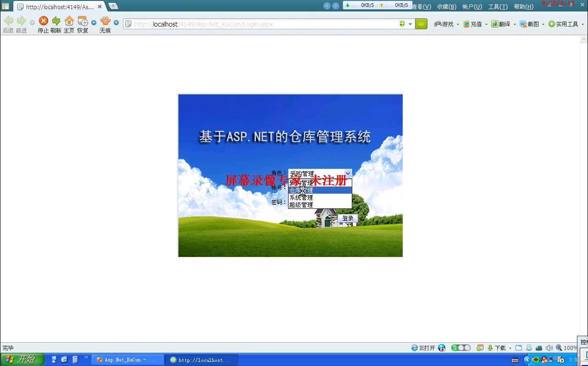The height and width of the screenshot is (366, 588).
Task: Open the address bar history dropdown arrow
Action: coord(410,24)
